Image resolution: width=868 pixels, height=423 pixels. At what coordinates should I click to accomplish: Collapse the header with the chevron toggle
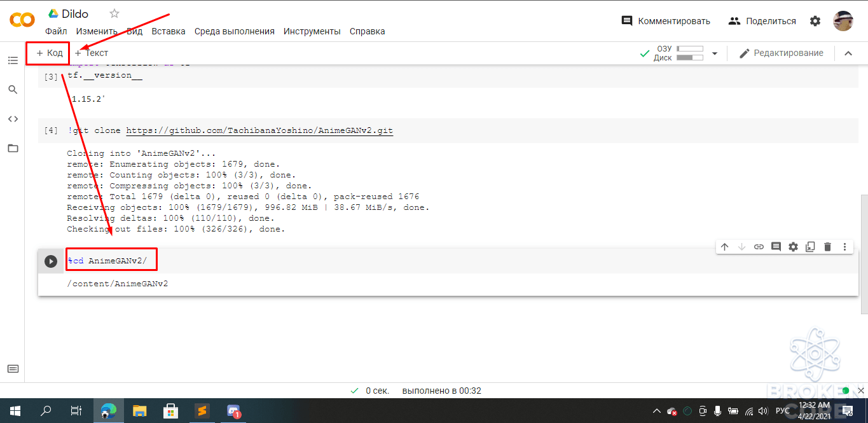[848, 53]
